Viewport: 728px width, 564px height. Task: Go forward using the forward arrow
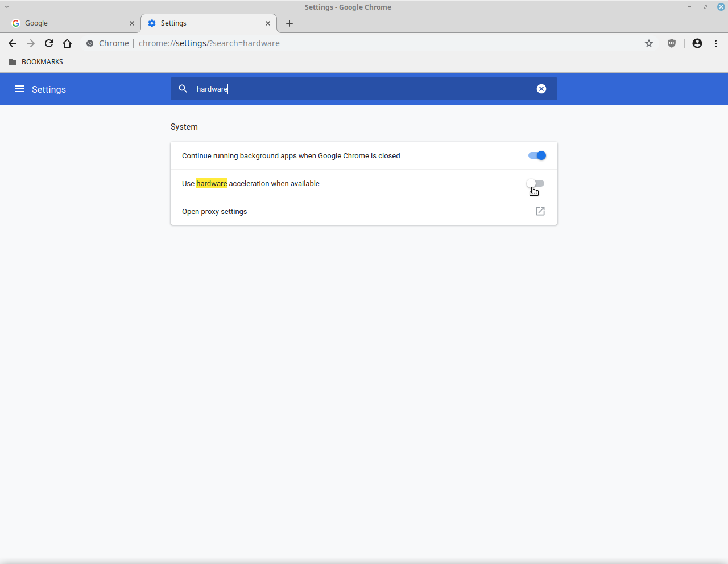pos(31,43)
